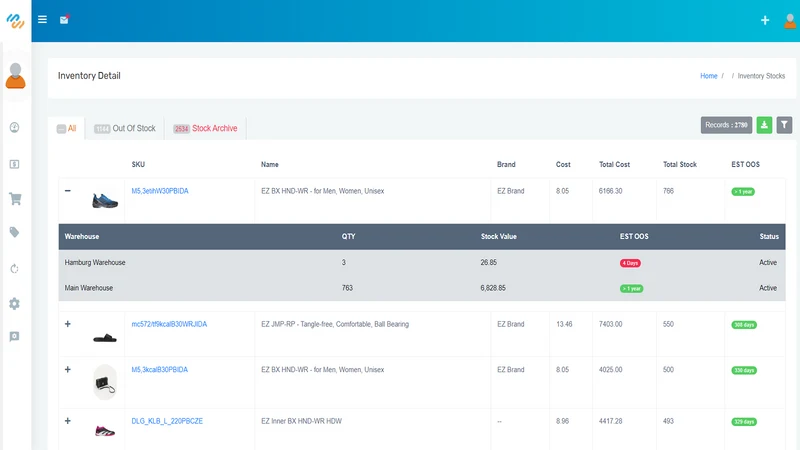800x450 pixels.
Task: Click the Stock Value sub-table header
Action: pyautogui.click(x=498, y=236)
